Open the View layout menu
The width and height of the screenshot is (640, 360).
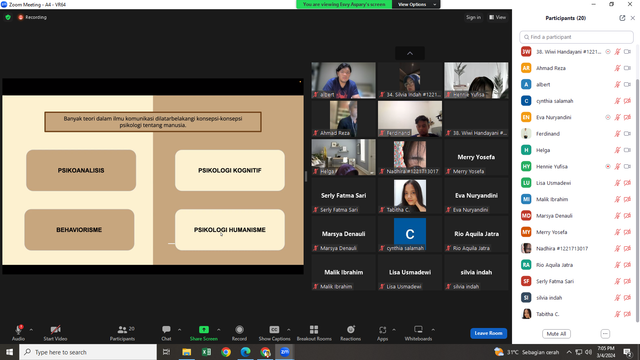[x=498, y=18]
